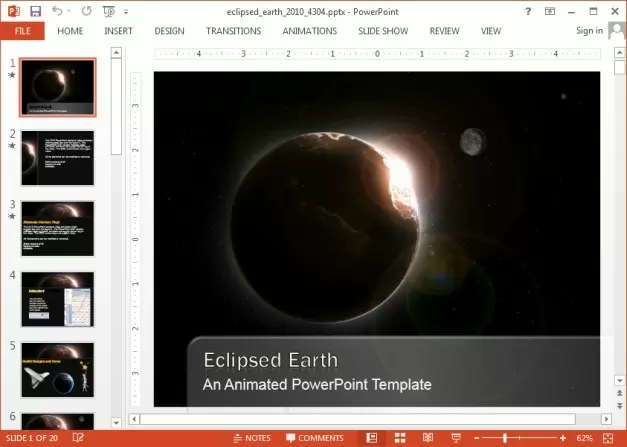Toggle the Comments pane
This screenshot has height=447, width=627.
pos(314,438)
